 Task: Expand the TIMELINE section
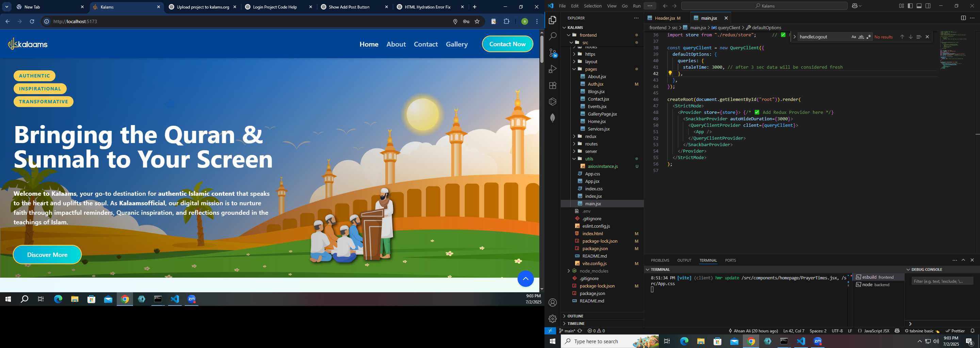click(564, 324)
